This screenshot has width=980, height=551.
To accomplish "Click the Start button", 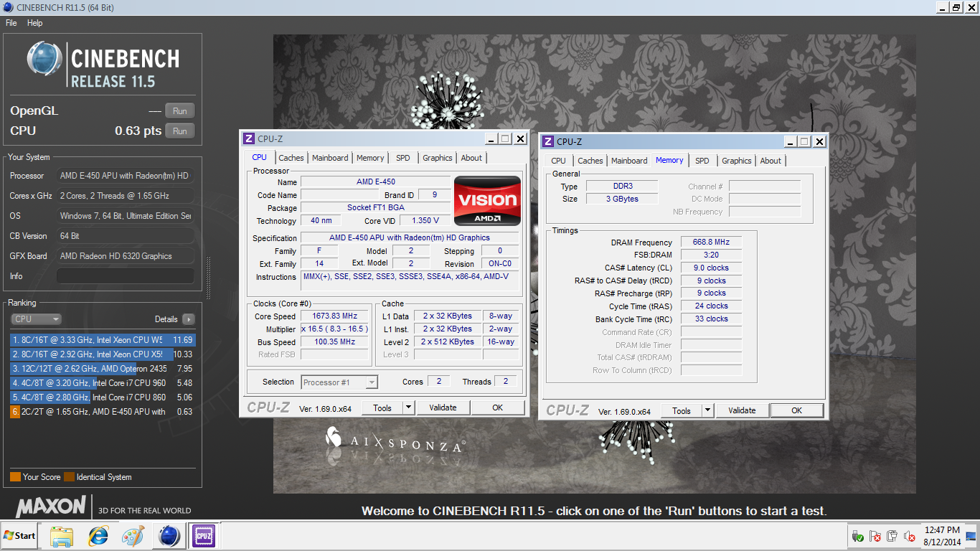I will click(x=19, y=536).
